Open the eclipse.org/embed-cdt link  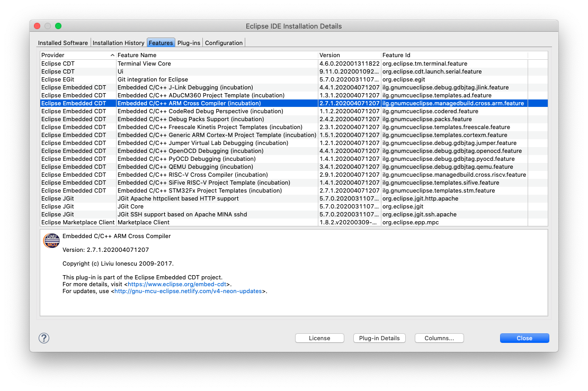pos(180,284)
